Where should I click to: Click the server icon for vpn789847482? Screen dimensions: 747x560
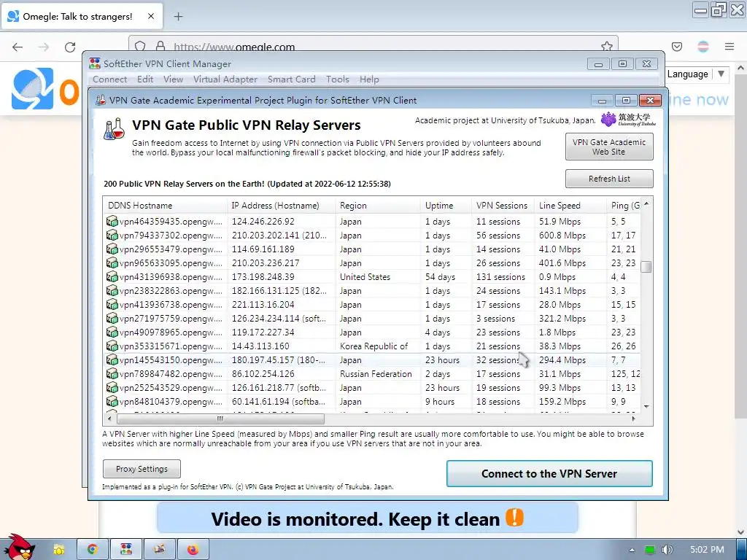click(112, 373)
